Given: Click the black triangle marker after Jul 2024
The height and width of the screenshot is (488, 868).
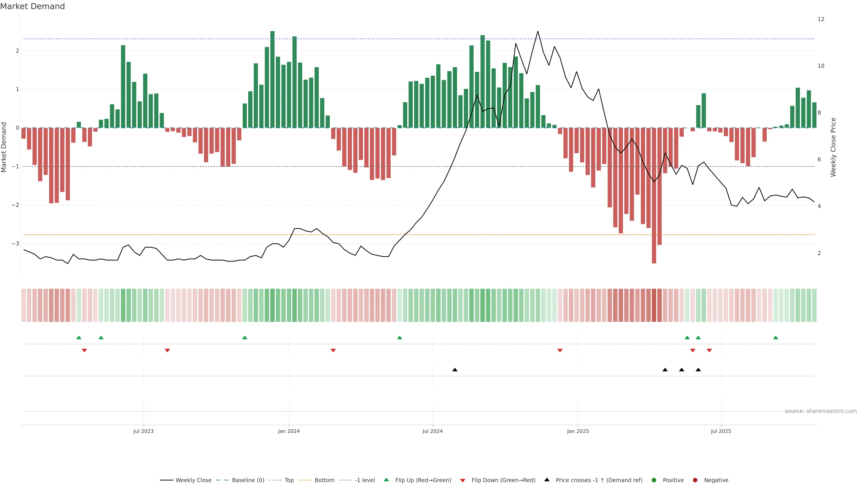Looking at the screenshot, I should pos(455,370).
